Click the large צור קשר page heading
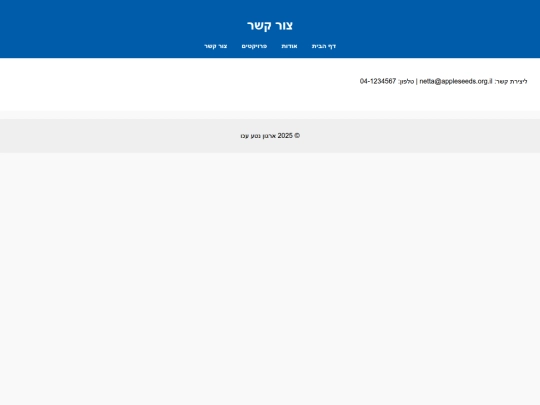 tap(270, 25)
